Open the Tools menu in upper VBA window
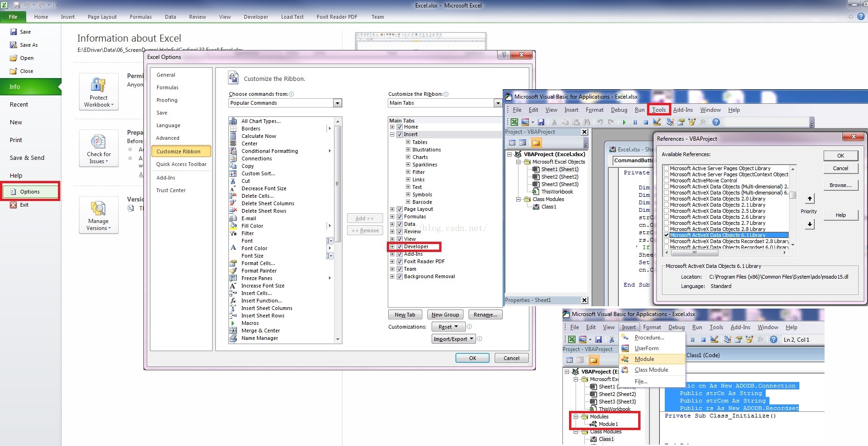Viewport: 868px width, 446px height. point(659,110)
